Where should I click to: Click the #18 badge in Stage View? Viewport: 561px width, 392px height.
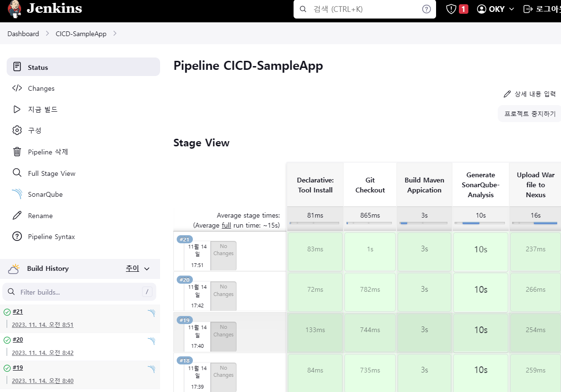pyautogui.click(x=185, y=361)
